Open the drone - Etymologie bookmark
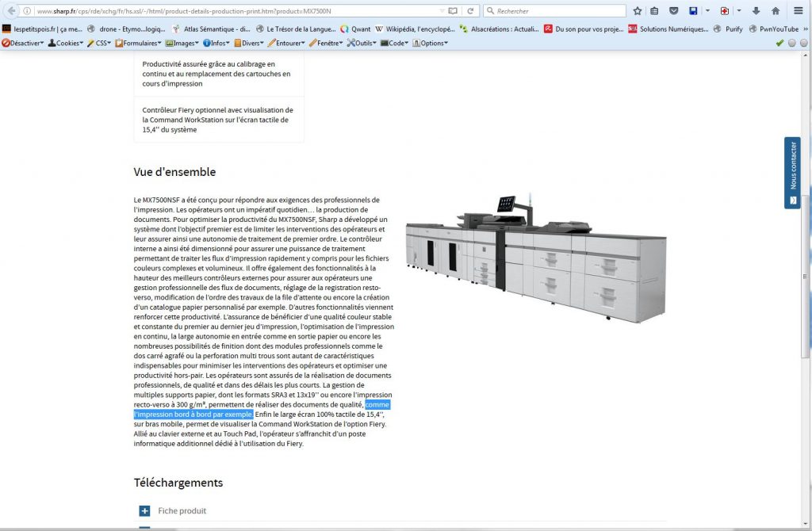The width and height of the screenshot is (812, 531). pyautogui.click(x=126, y=29)
